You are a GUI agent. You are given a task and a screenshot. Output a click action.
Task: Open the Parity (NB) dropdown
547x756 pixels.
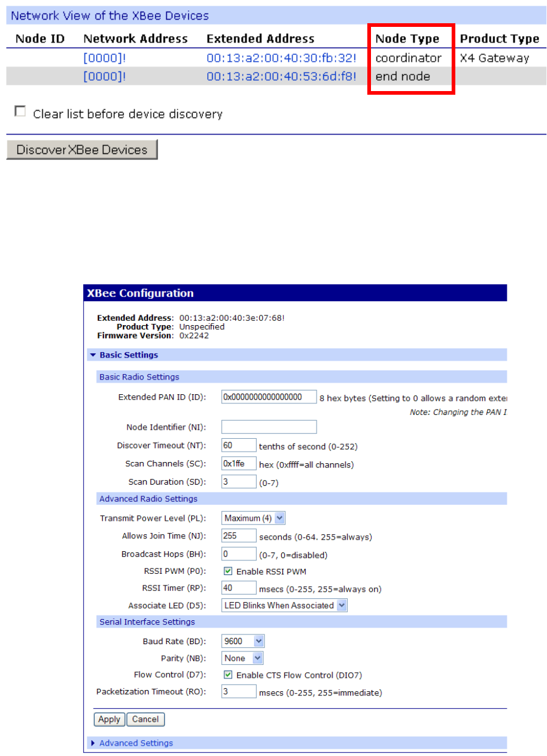pos(243,658)
